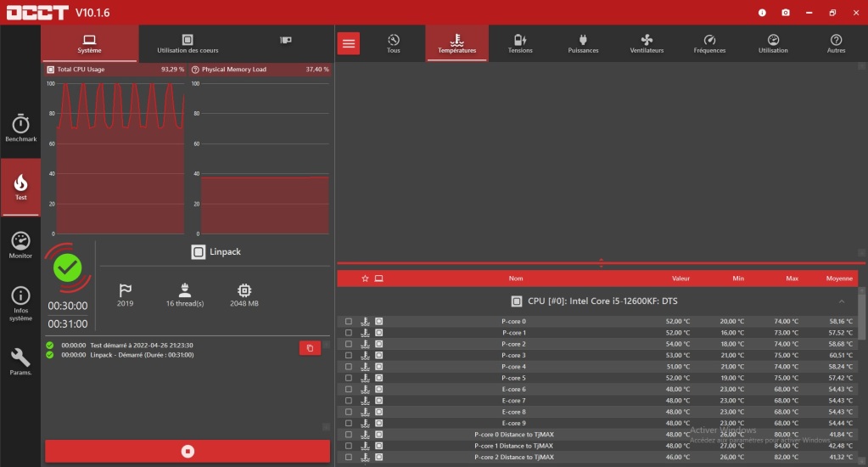The height and width of the screenshot is (467, 868).
Task: Click the green checkmark test status icon
Action: (x=68, y=268)
